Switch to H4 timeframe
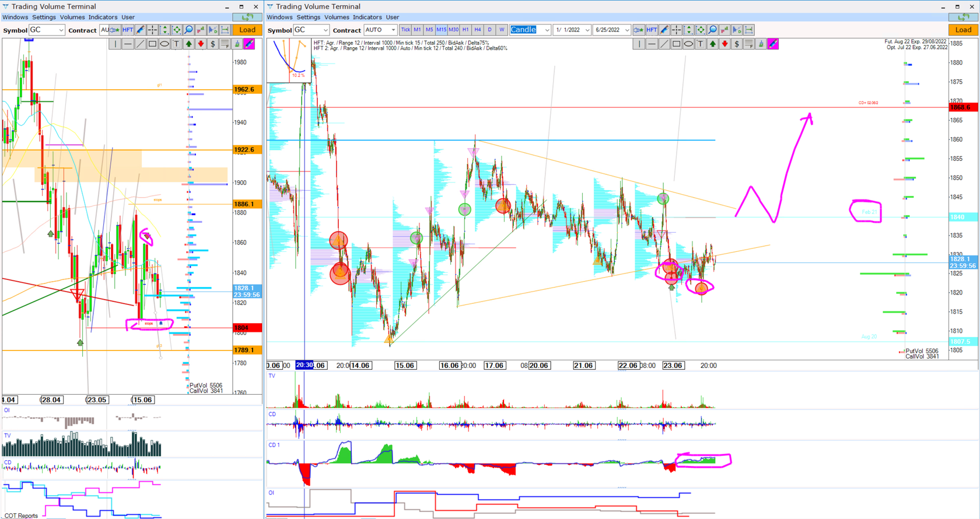Image resolution: width=980 pixels, height=519 pixels. [x=478, y=30]
